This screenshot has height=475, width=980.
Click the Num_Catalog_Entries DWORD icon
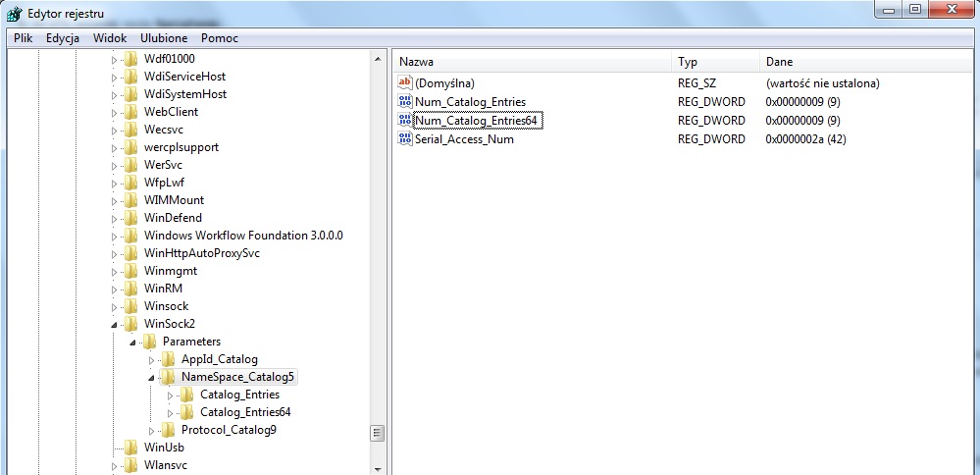coord(405,101)
